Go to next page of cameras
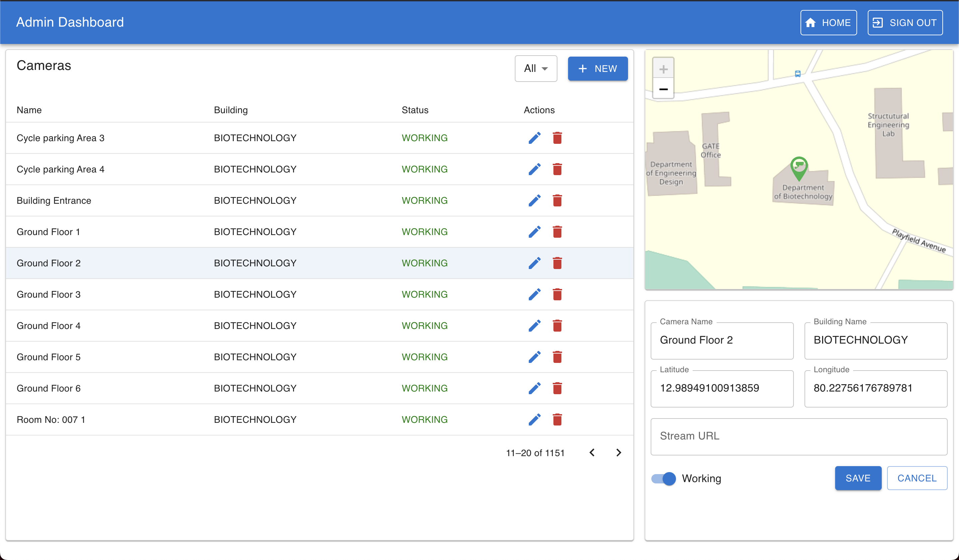The height and width of the screenshot is (560, 959). point(618,452)
